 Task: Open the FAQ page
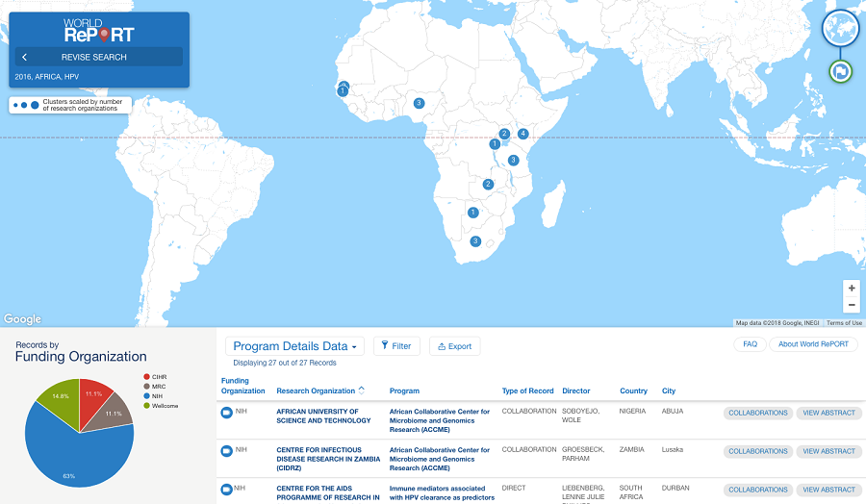(750, 344)
